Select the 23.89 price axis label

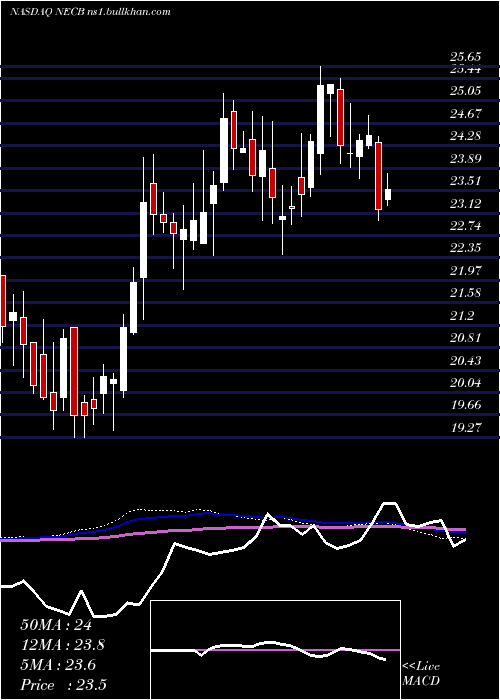pyautogui.click(x=466, y=159)
